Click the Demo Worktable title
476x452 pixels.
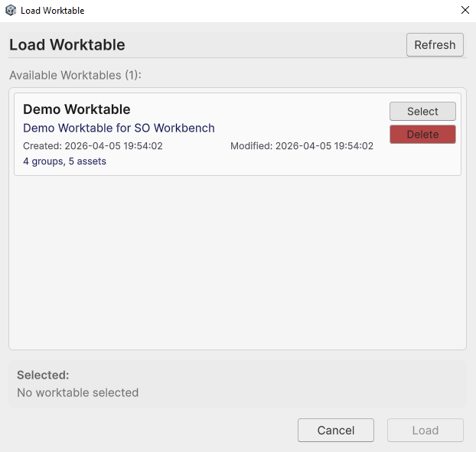77,109
